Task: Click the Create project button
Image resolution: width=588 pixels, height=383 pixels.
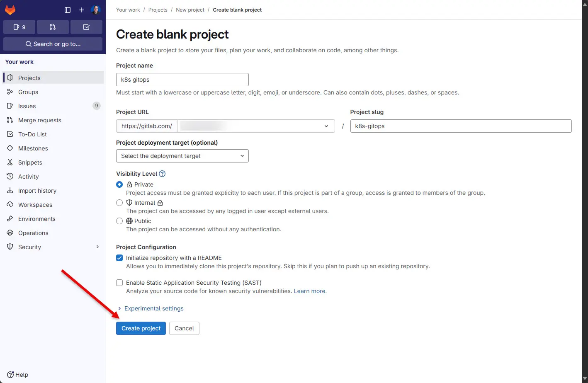Action: tap(141, 328)
